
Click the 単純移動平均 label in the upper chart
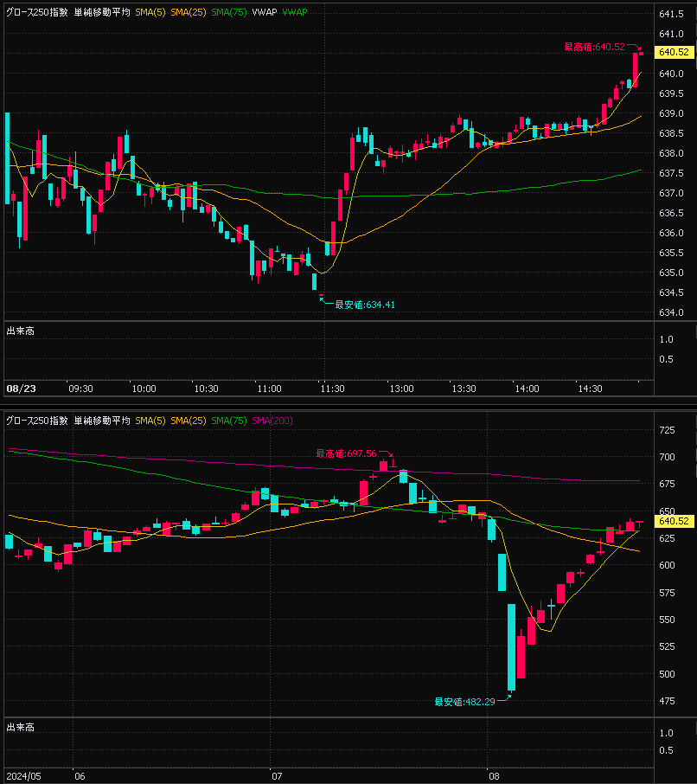pyautogui.click(x=102, y=12)
